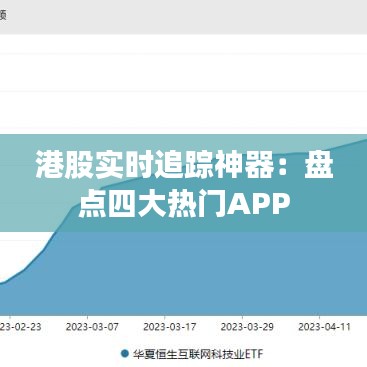Click the 2023-03-29 date axis label
367x367 pixels.
pyautogui.click(x=247, y=327)
